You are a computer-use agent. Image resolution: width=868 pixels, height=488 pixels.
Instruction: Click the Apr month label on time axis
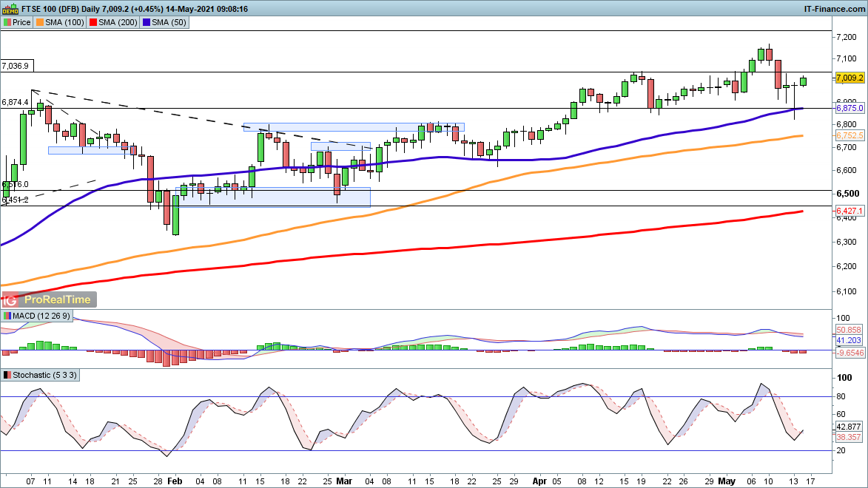pos(539,479)
